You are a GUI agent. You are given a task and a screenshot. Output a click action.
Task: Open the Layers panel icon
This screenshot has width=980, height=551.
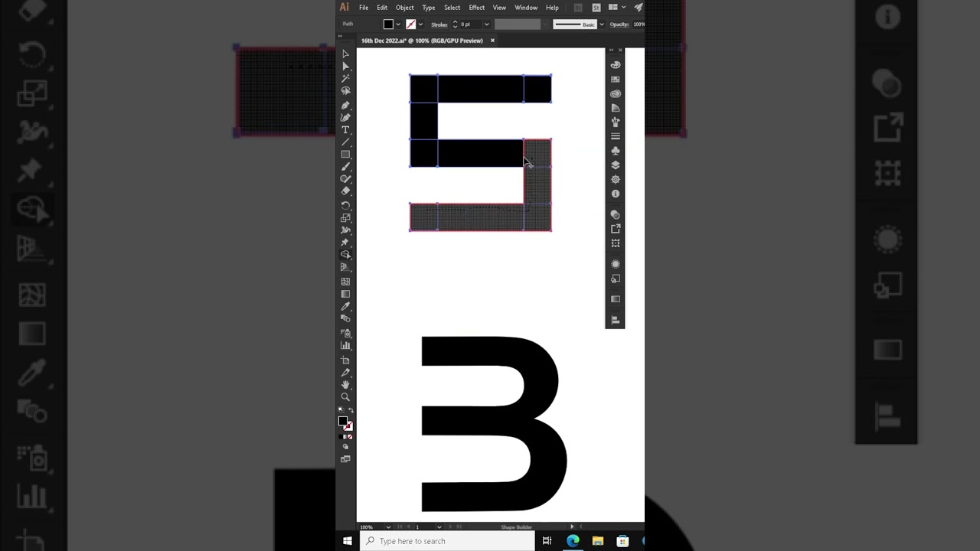coord(616,165)
